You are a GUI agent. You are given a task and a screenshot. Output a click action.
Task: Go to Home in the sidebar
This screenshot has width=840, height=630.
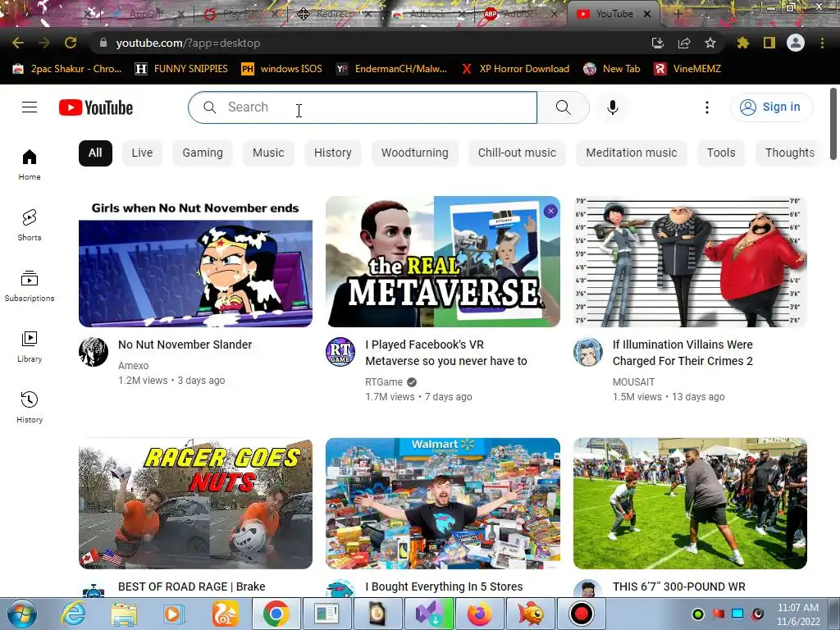pyautogui.click(x=30, y=164)
